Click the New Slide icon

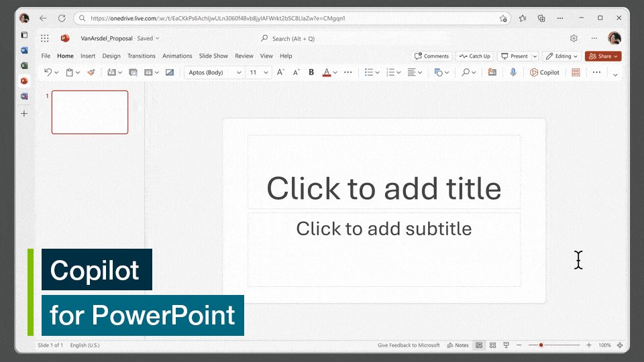(111, 72)
